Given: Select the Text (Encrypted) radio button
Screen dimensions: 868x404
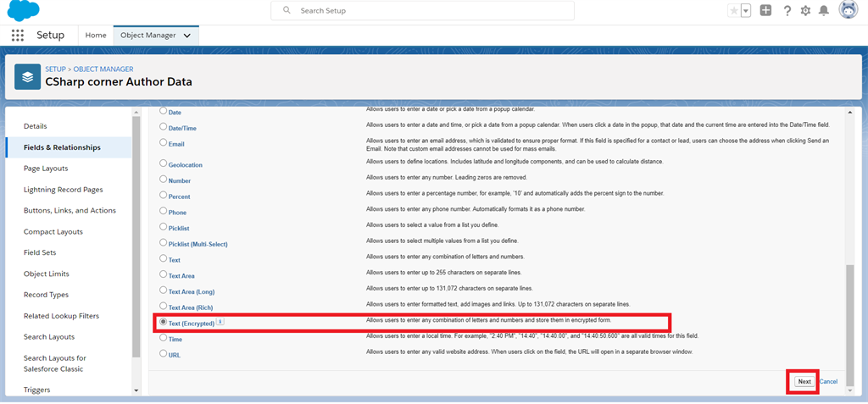Looking at the screenshot, I should click(x=164, y=322).
